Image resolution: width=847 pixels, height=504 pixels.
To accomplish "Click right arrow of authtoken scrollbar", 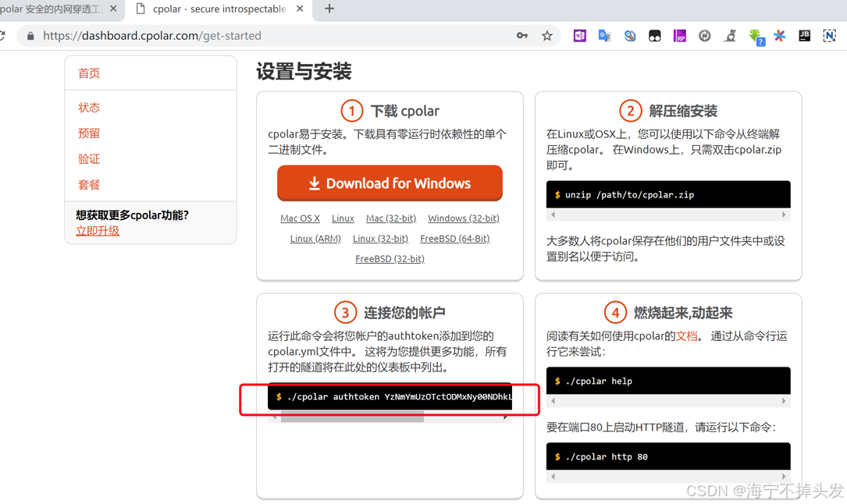I will click(506, 417).
